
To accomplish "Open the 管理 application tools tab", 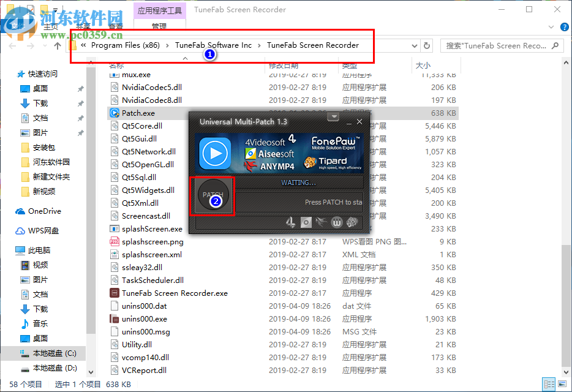I will point(159,26).
